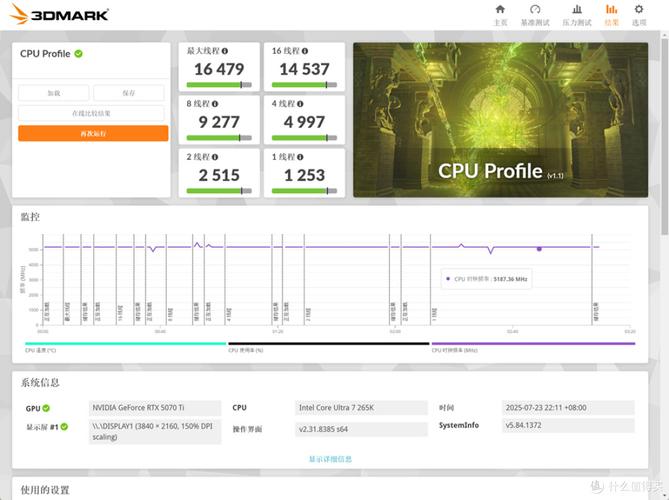Click the 在线比较结果 button
Viewport: 669px width, 500px height.
[x=93, y=113]
